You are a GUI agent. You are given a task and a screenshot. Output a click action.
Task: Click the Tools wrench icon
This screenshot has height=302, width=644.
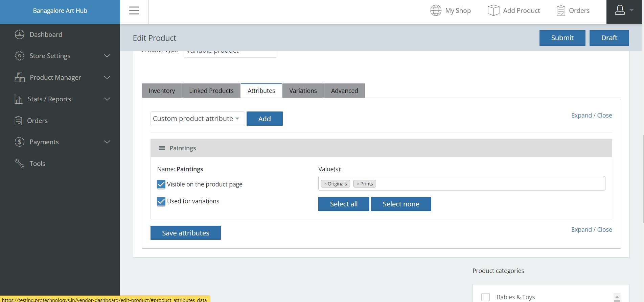point(20,163)
